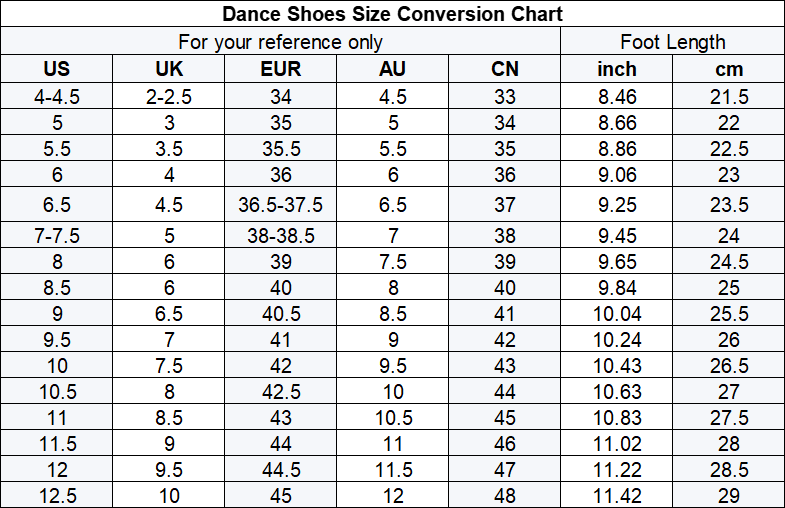Viewport: 785px width, 508px height.
Task: Select the EUR 38-38.5 cell
Action: tap(281, 237)
